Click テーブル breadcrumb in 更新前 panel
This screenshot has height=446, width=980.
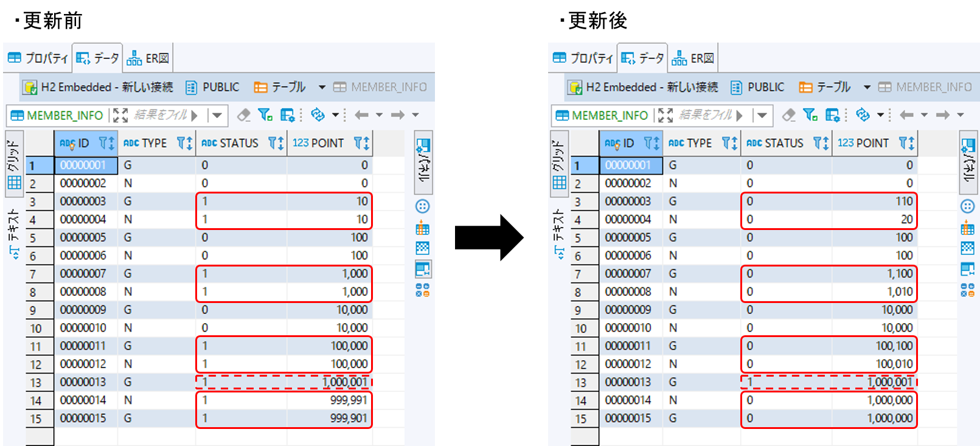coord(280,87)
